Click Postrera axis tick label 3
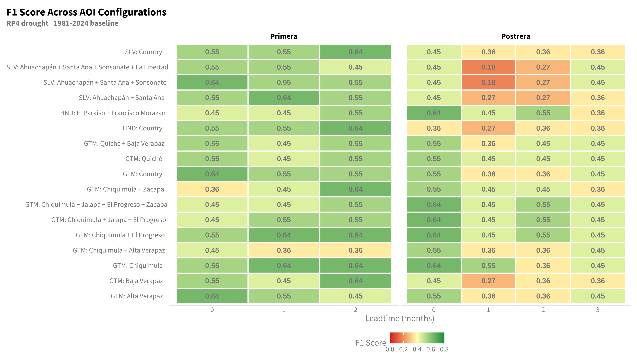The height and width of the screenshot is (364, 637). point(598,310)
